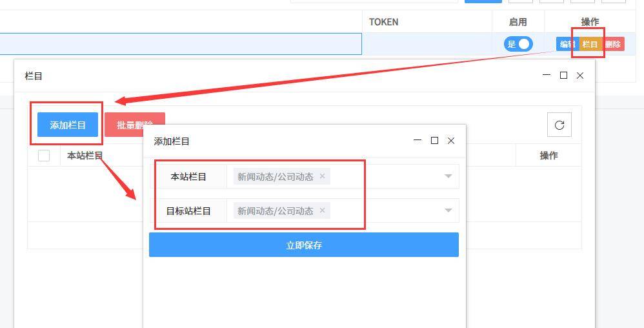Toggle the 启用 switch showing 是

point(518,44)
